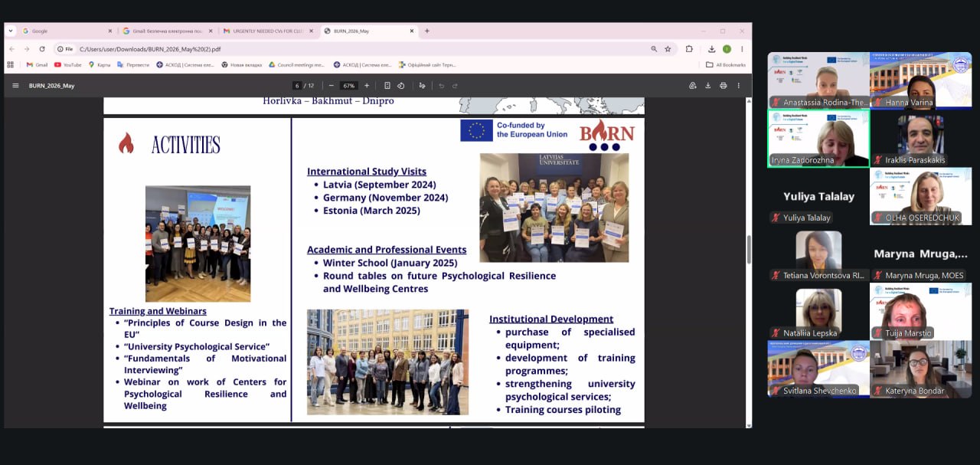Reload the current browser page
The height and width of the screenshot is (465, 980).
click(x=42, y=49)
